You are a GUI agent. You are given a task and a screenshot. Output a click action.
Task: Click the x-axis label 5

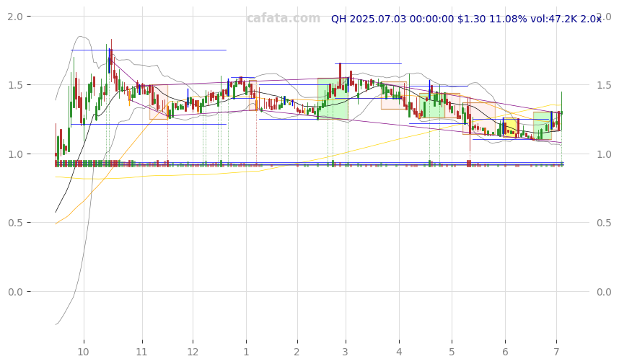tap(452, 352)
